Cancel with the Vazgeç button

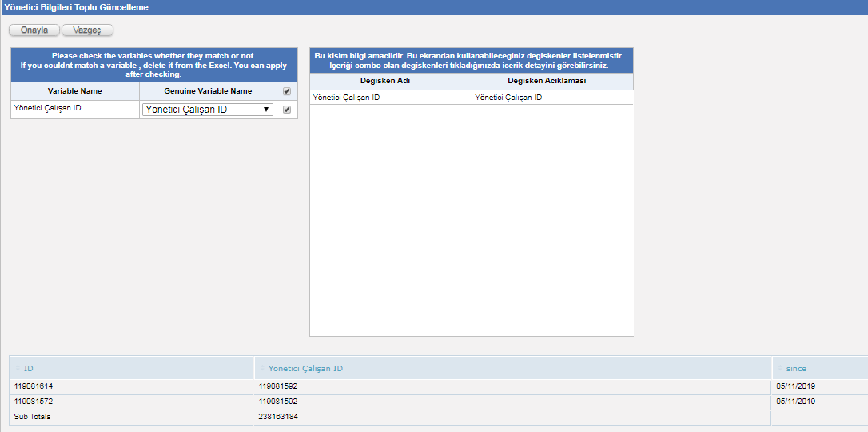87,30
